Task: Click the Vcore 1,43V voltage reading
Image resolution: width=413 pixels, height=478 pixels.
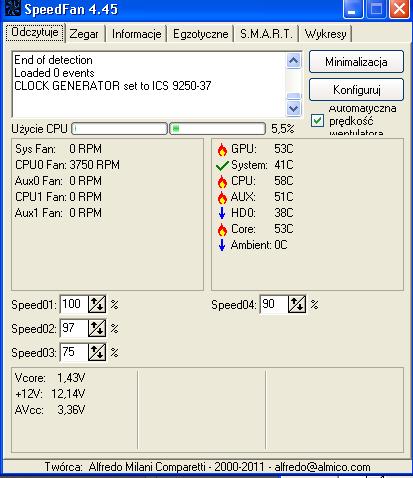Action: click(50, 378)
